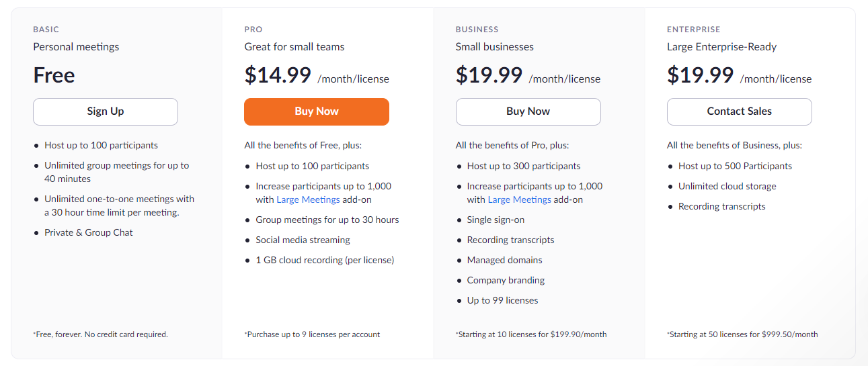The width and height of the screenshot is (868, 366).
Task: Click the 'Single sign-on' feature item
Action: point(496,220)
